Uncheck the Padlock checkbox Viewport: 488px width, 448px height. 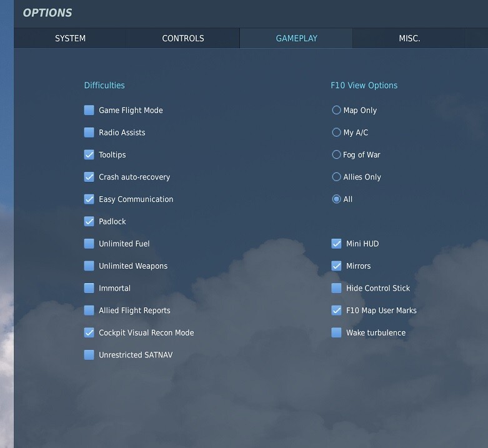click(x=89, y=221)
